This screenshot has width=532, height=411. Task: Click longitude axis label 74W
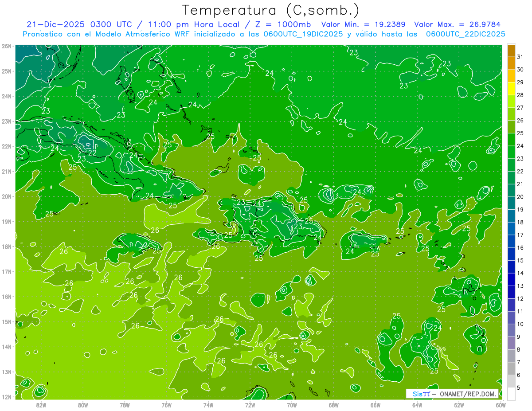pos(208,405)
